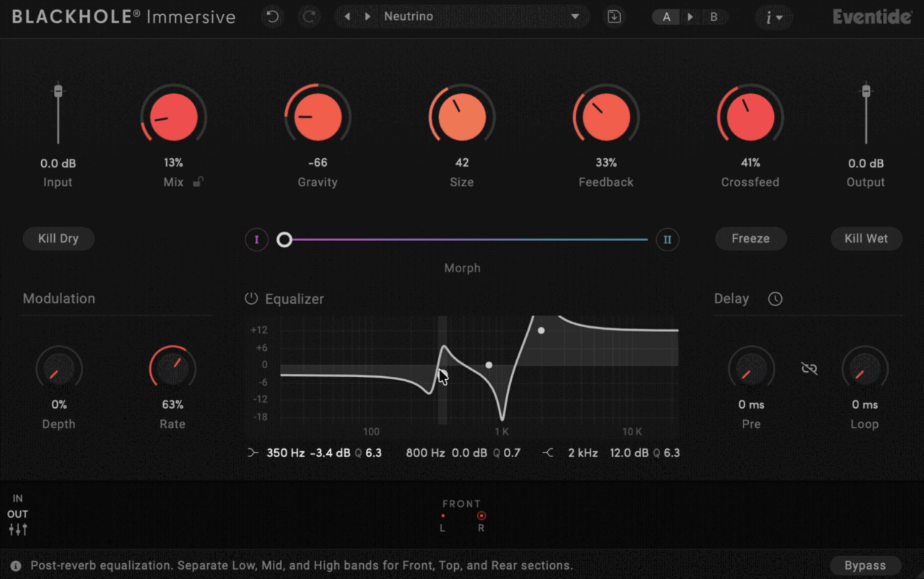Click the -66 Gravity value

318,163
